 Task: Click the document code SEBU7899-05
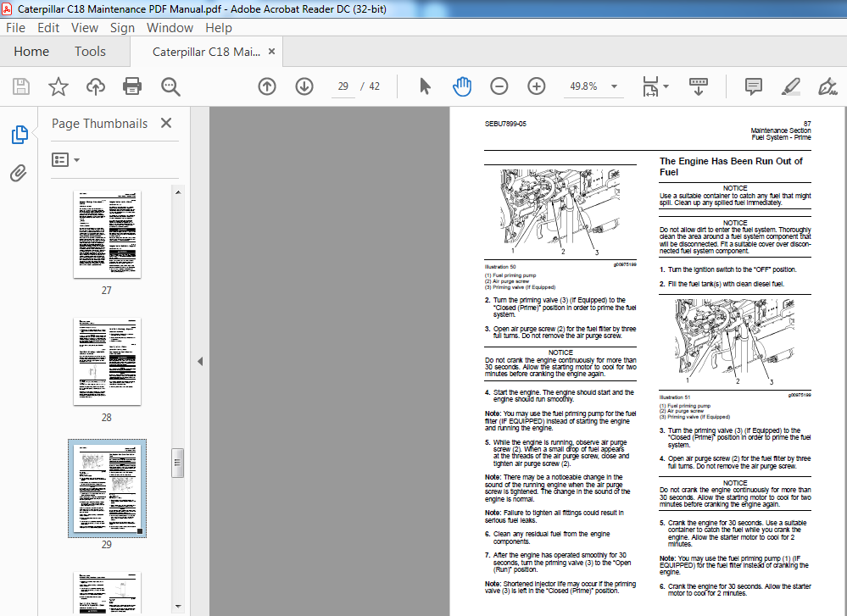point(505,124)
